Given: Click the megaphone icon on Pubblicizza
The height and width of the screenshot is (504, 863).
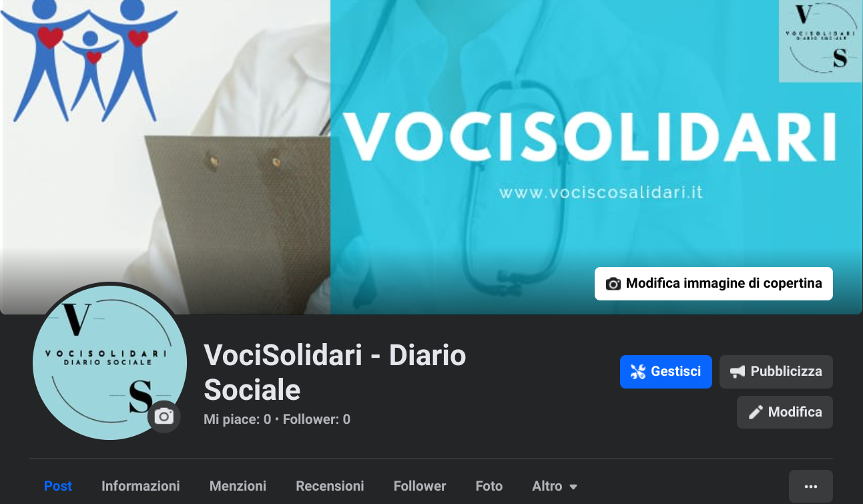Looking at the screenshot, I should click(x=737, y=372).
